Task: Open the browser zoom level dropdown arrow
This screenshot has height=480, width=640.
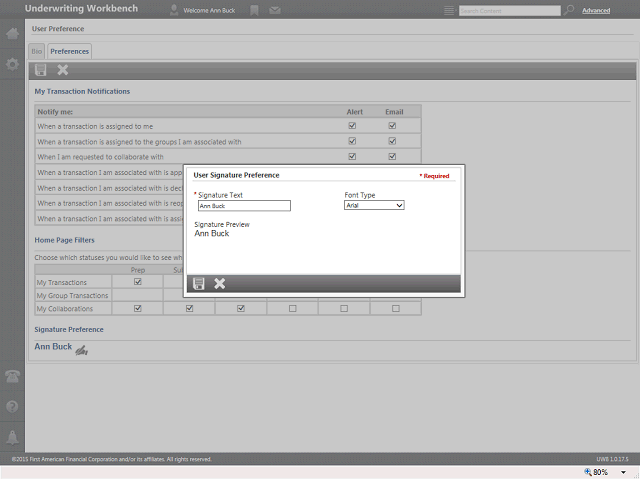Action: 623,472
